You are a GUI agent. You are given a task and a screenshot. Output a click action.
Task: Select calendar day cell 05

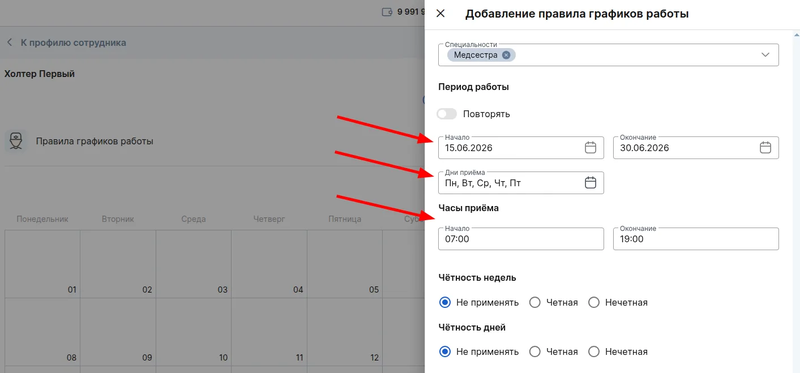[345, 264]
